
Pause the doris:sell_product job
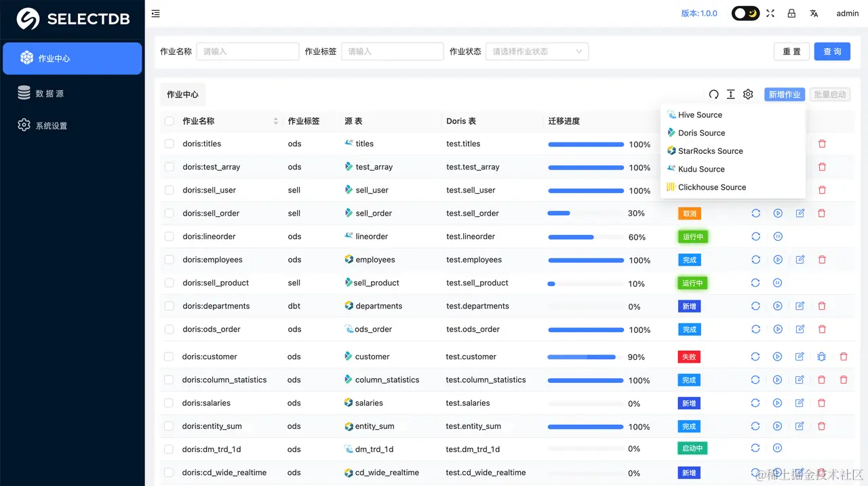pos(778,283)
